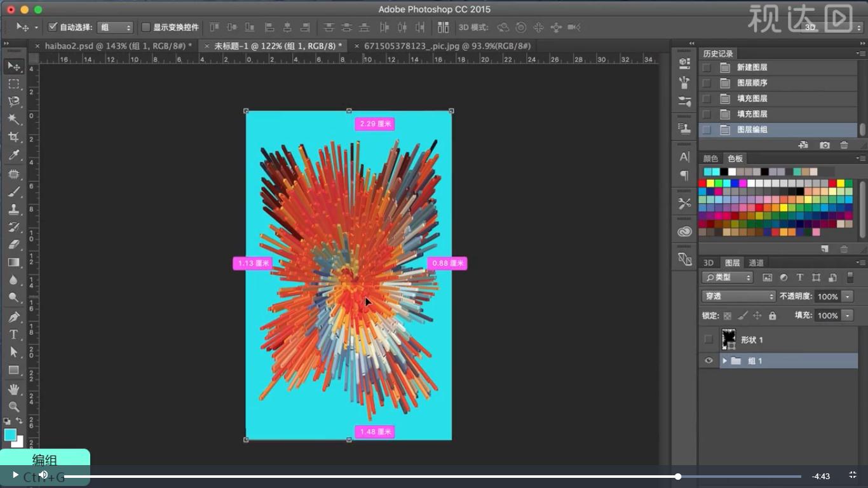Enable the 显示变换控件 checkbox

pyautogui.click(x=146, y=27)
